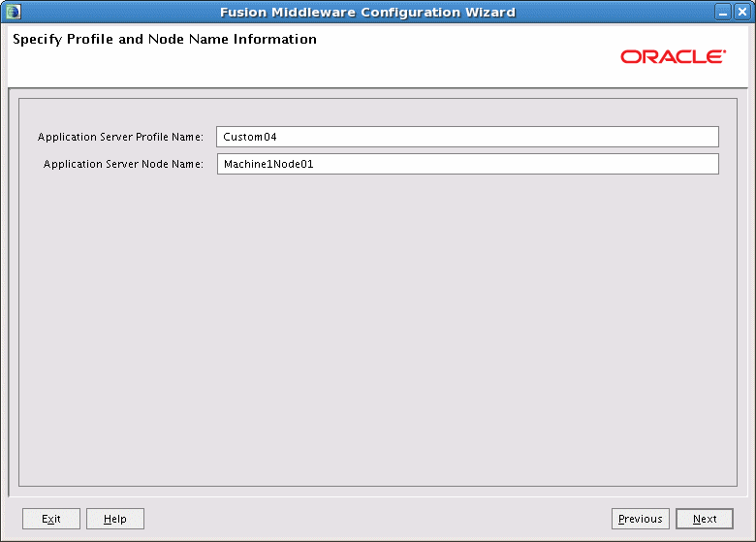Click the Application Server Profile Name label
Image resolution: width=756 pixels, height=542 pixels.
pos(120,137)
